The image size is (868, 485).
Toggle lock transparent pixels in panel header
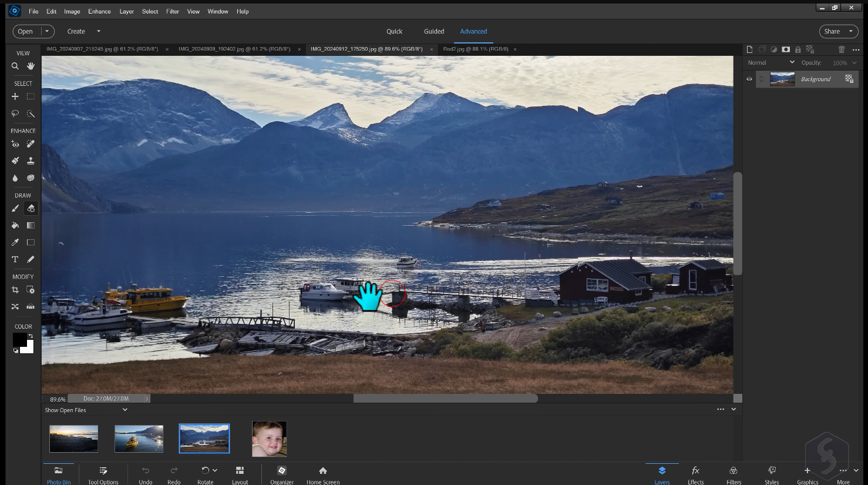[x=810, y=49]
